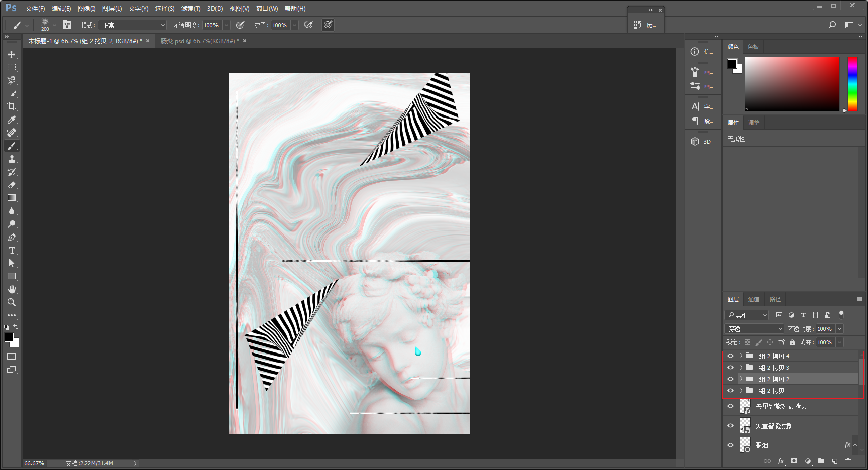868x470 pixels.
Task: Toggle airbrush build-up in options bar
Action: click(x=309, y=25)
